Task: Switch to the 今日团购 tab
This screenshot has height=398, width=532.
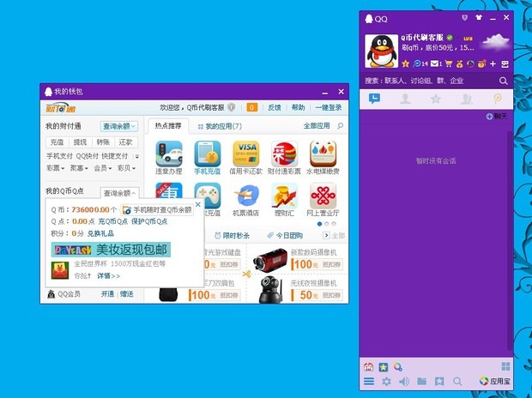Action: click(x=285, y=236)
